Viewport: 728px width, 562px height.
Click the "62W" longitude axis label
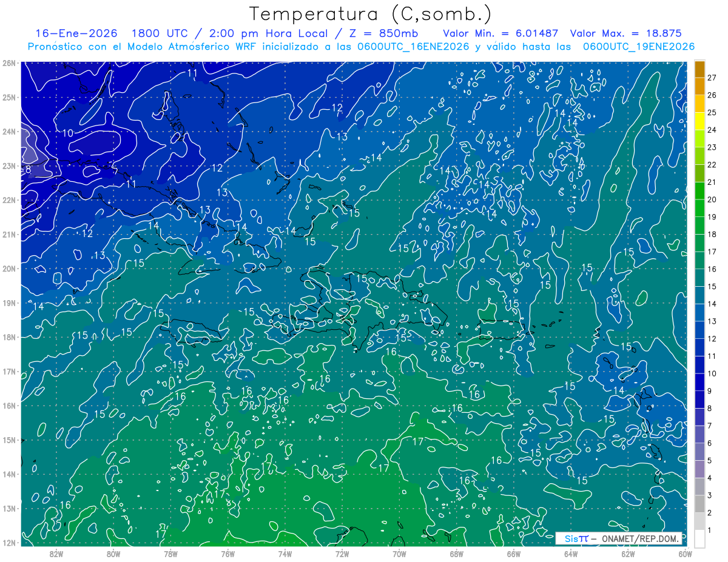coord(628,553)
